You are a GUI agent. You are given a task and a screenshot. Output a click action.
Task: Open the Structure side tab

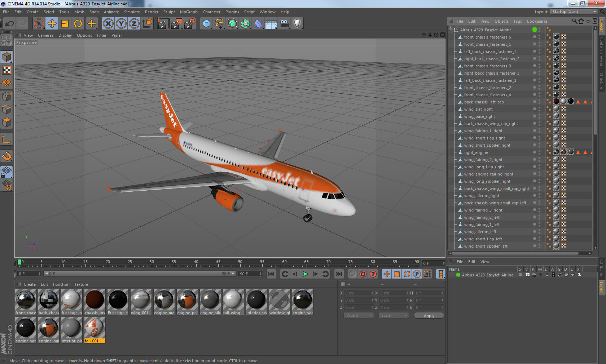[602, 81]
